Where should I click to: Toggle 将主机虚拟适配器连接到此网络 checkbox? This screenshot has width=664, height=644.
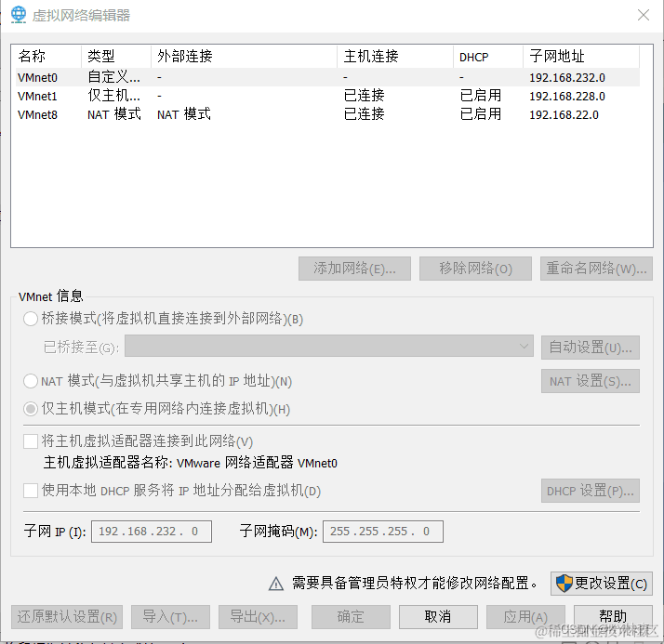click(31, 441)
